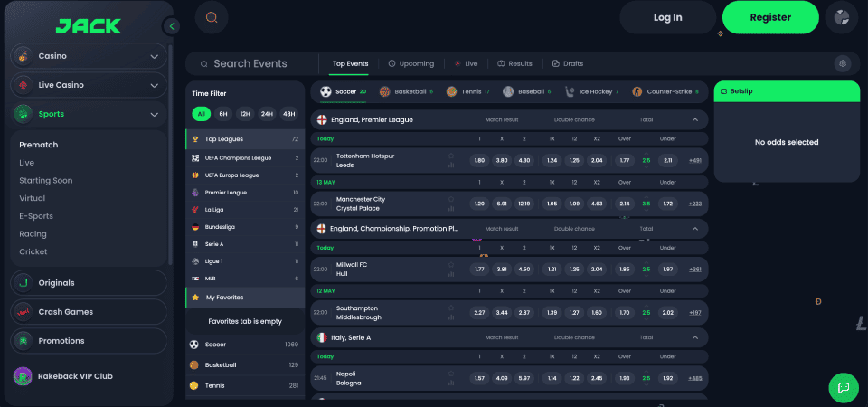Collapse the Sports sidebar menu
Image resolution: width=868 pixels, height=407 pixels.
(x=155, y=115)
